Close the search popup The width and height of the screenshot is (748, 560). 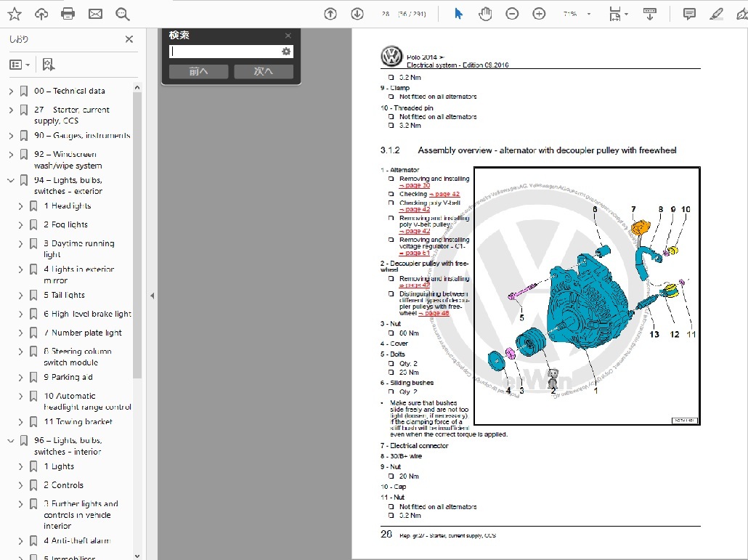tap(288, 36)
